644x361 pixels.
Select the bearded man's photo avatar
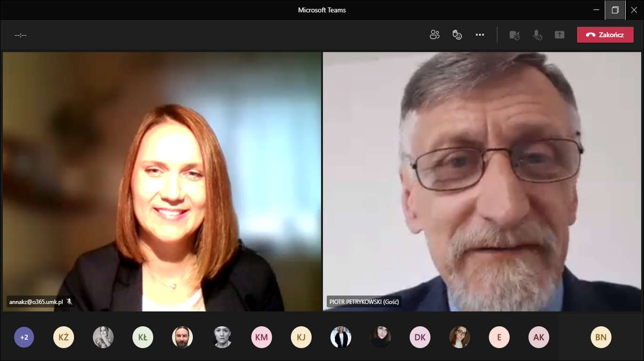tap(182, 337)
